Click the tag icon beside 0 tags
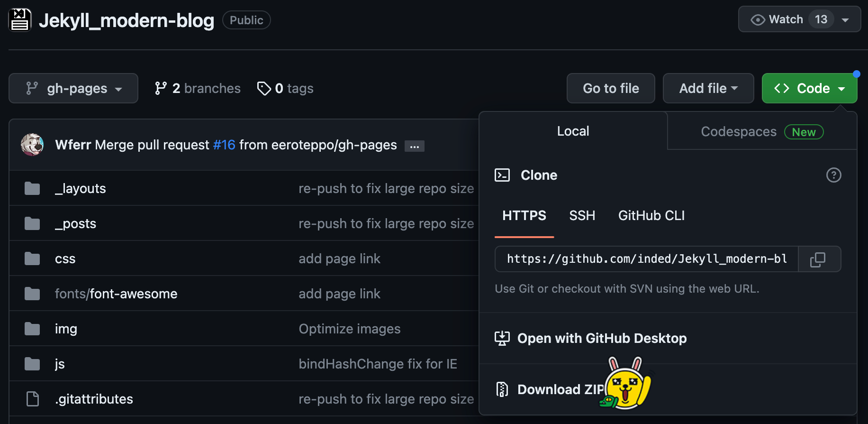 [x=264, y=88]
